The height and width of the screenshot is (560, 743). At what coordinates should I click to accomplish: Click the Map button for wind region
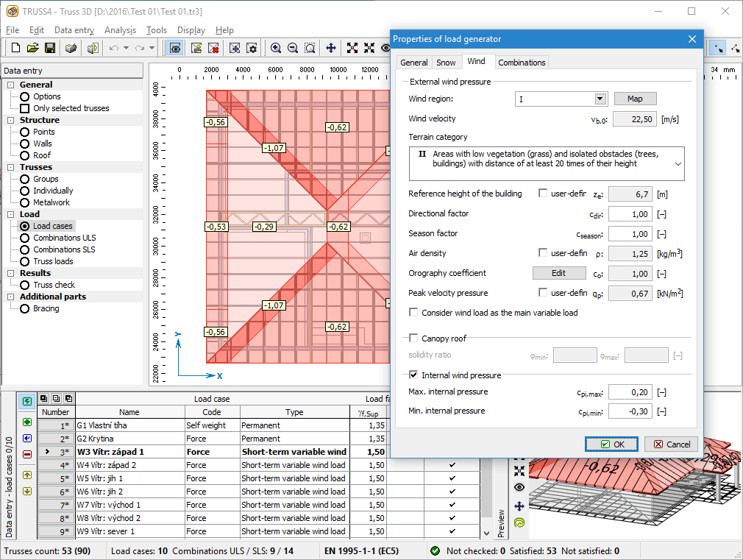(x=637, y=98)
